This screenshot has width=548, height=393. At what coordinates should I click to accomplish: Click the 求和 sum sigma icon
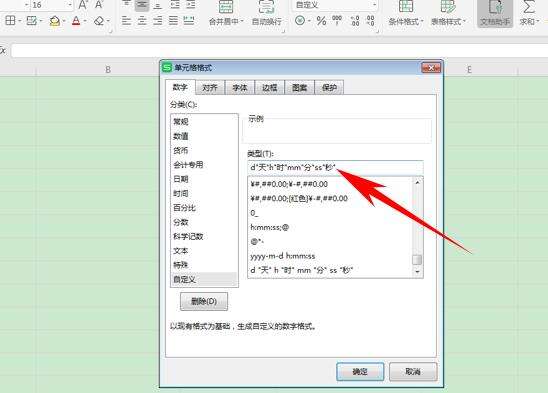528,8
